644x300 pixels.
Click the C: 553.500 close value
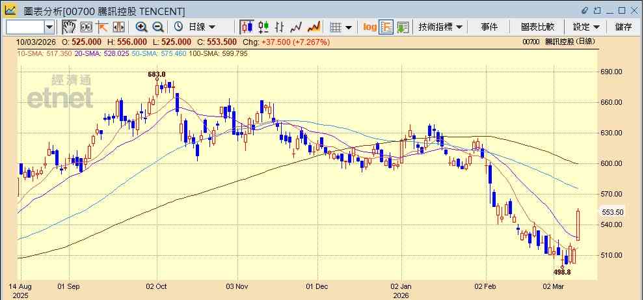point(217,42)
